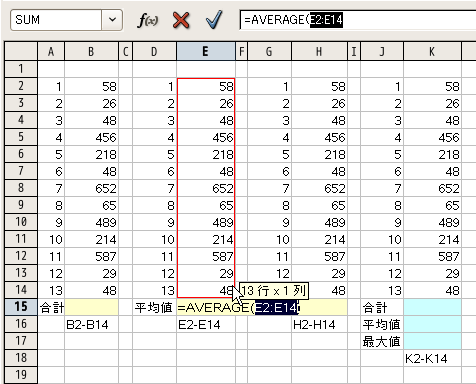Click blue total cell K15

[432, 307]
